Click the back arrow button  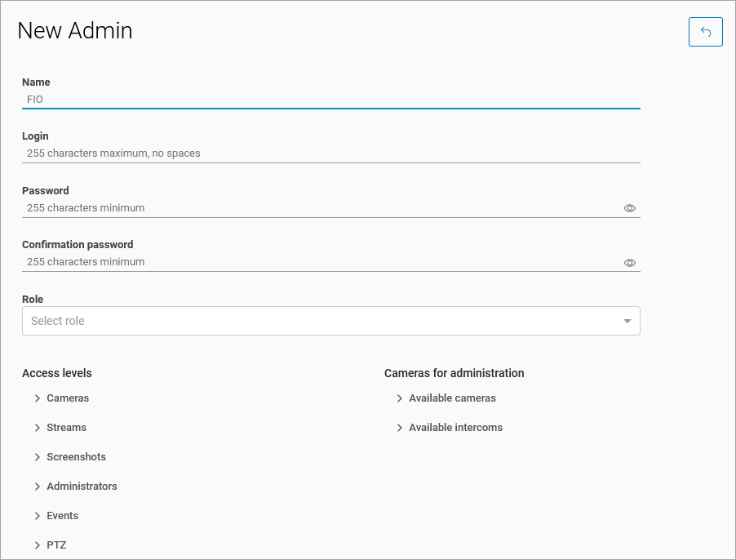705,32
